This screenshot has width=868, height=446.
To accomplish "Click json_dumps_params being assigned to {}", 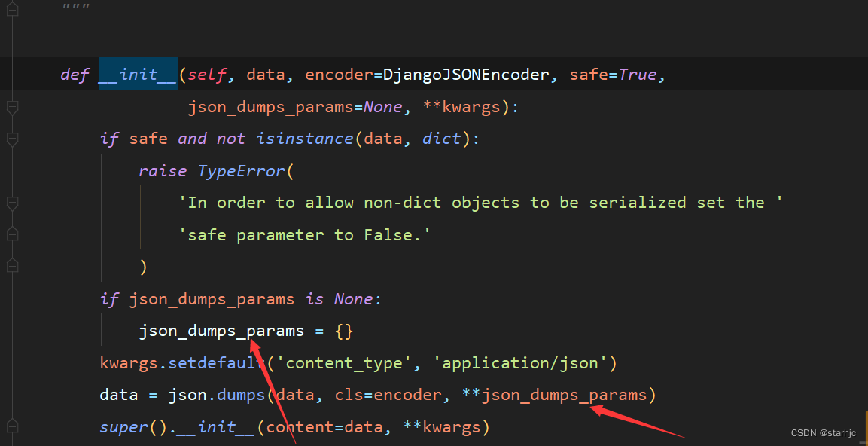I will pyautogui.click(x=221, y=331).
